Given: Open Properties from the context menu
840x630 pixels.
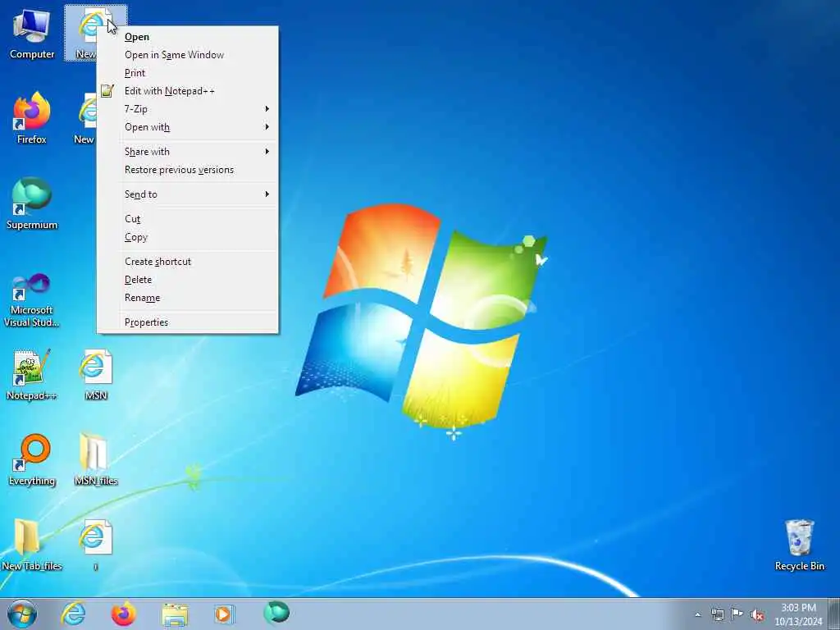Looking at the screenshot, I should coord(188,322).
